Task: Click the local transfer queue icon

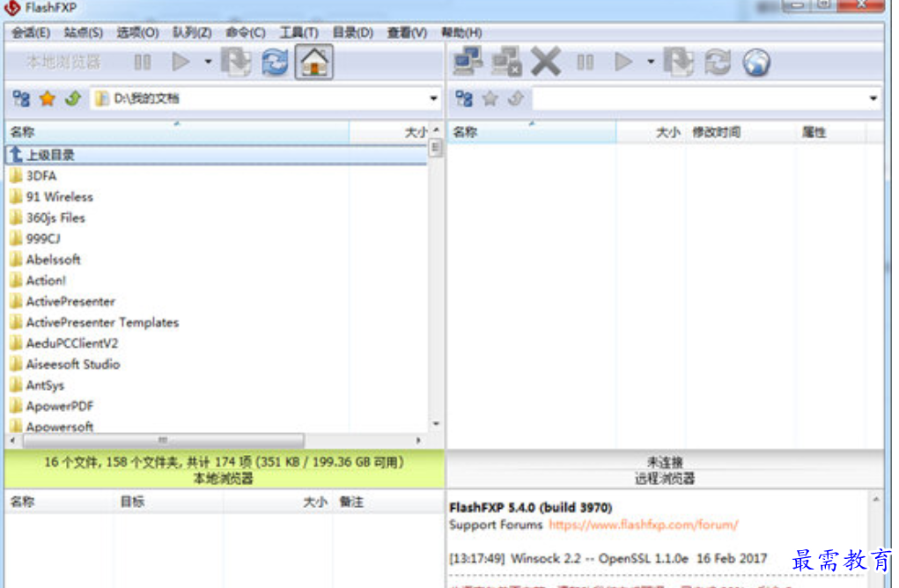Action: [x=236, y=62]
